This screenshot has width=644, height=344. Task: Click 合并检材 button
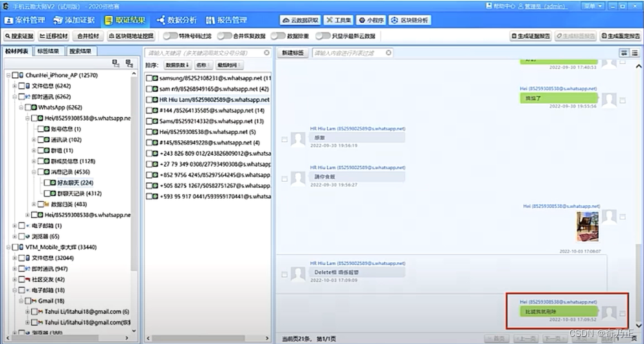tap(88, 36)
